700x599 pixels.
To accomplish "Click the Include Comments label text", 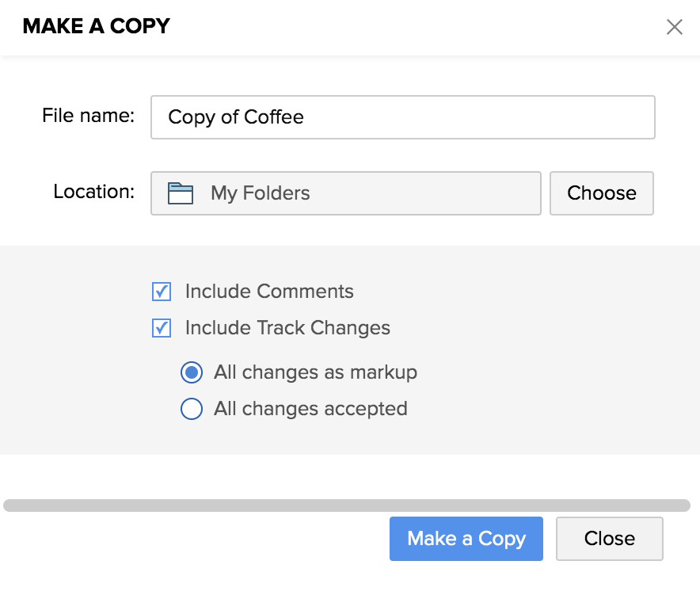I will (x=269, y=292).
